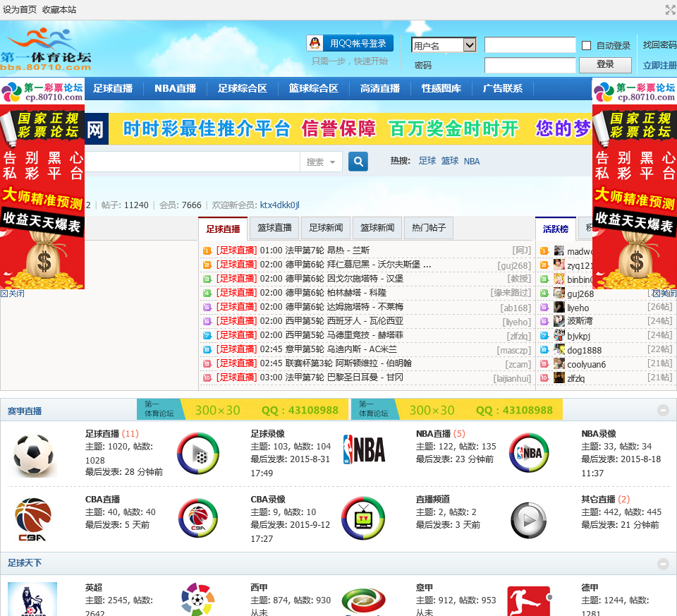Open 足球综合区 navigation item
Screen dimensions: 677x616
point(242,89)
